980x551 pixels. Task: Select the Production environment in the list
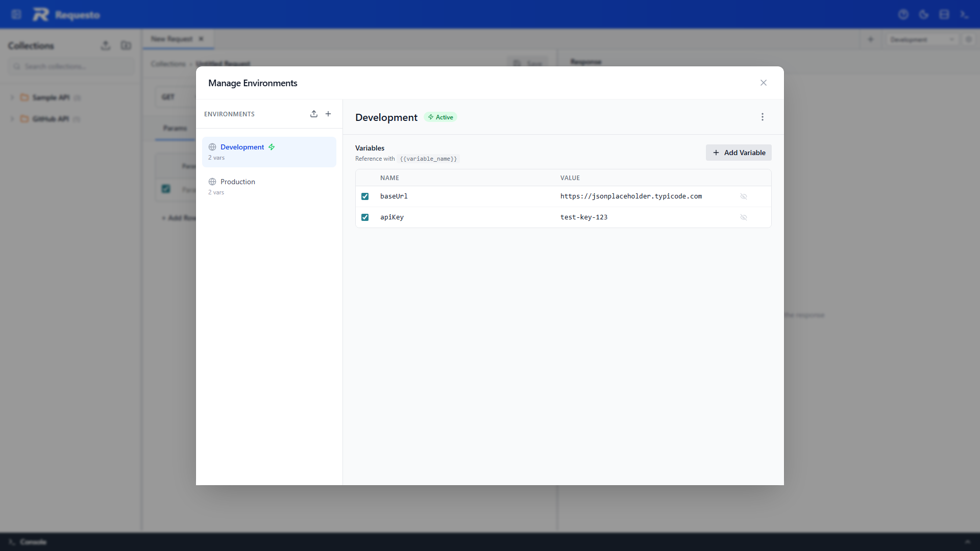coord(238,182)
